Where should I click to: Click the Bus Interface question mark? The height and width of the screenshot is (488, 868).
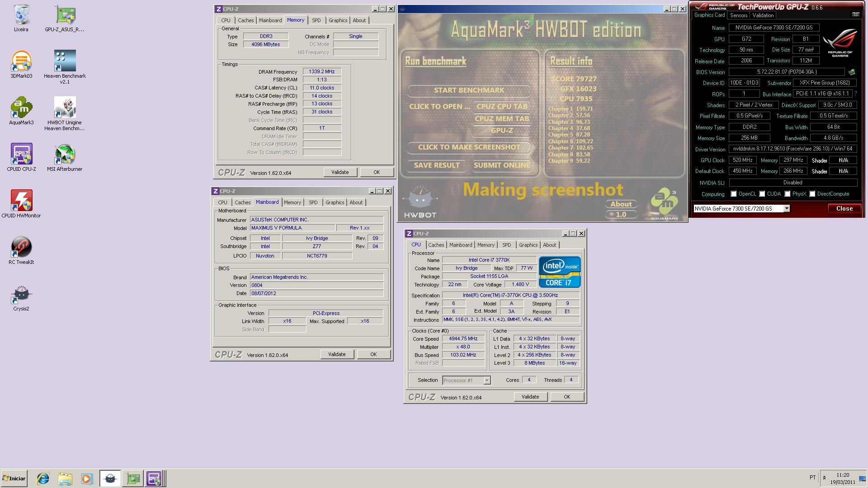(856, 94)
